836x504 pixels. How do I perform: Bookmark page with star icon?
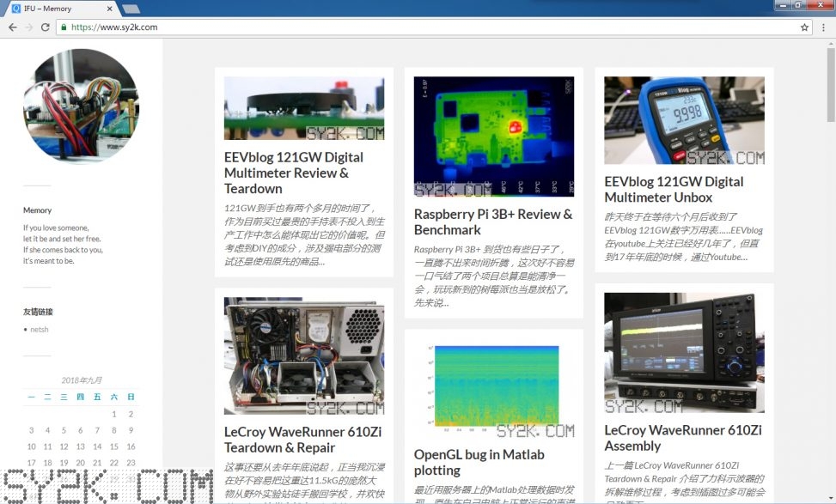804,27
